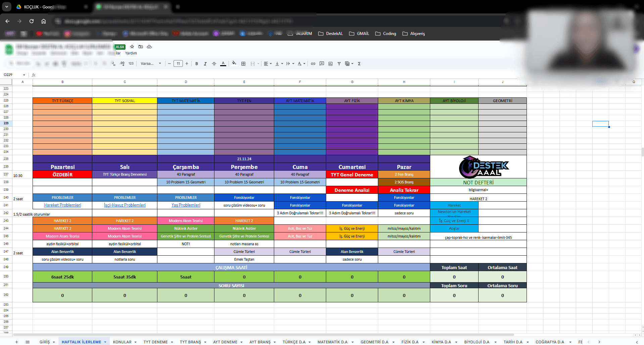The image size is (644, 345).
Task: Add a comment using the toolbar icon
Action: tap(322, 64)
